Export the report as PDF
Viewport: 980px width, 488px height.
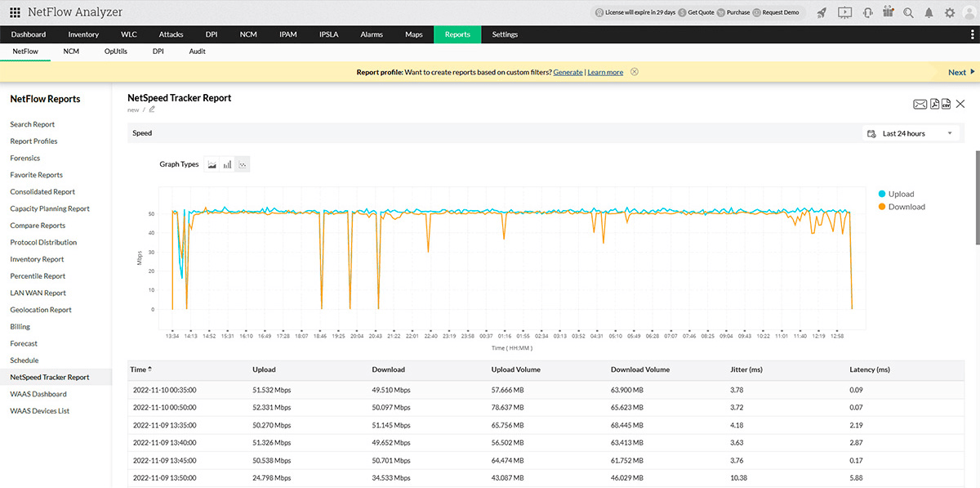[x=933, y=104]
